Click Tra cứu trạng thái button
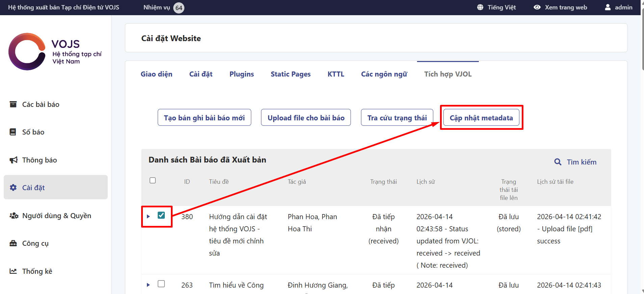Image resolution: width=644 pixels, height=294 pixels. [x=397, y=117]
